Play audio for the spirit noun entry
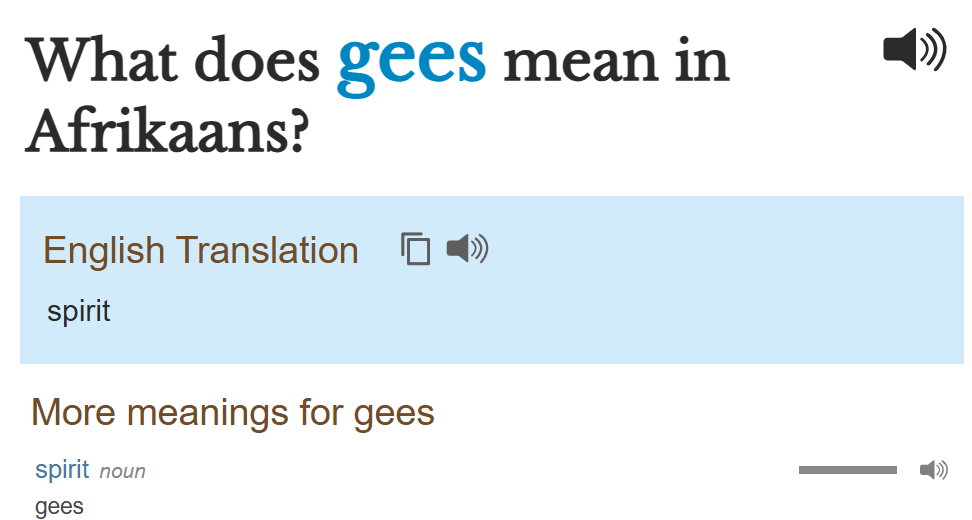 933,470
